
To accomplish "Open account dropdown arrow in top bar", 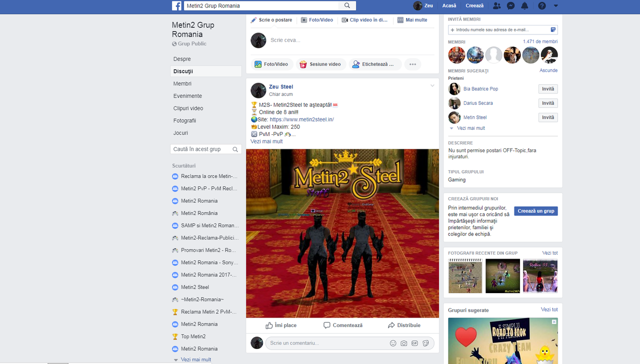I will pyautogui.click(x=556, y=6).
